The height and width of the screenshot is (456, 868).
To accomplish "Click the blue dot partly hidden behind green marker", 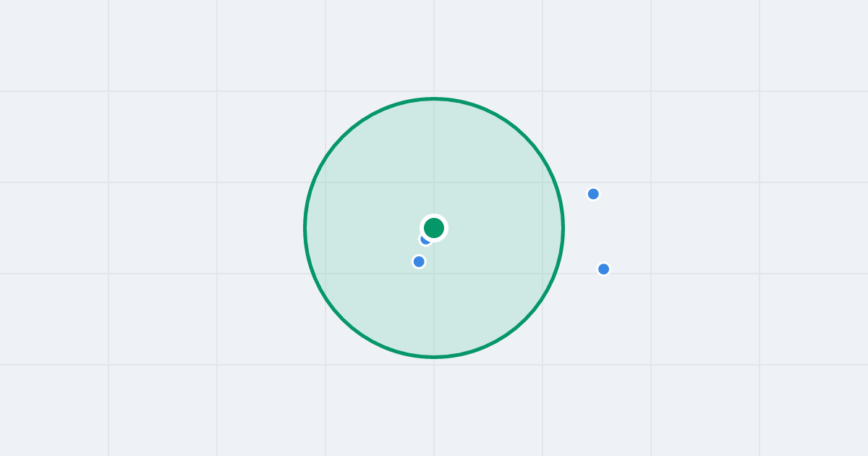I will (423, 240).
